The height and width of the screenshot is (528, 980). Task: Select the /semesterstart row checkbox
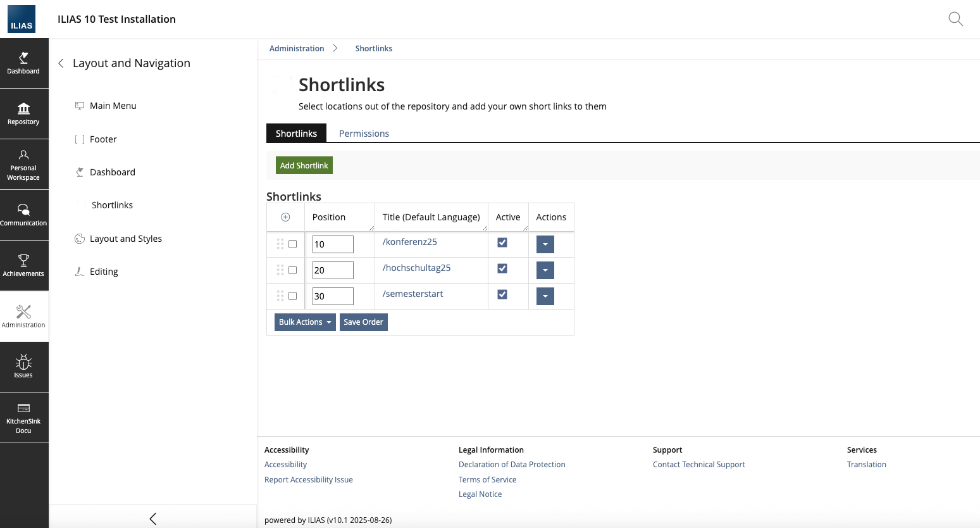pos(292,296)
